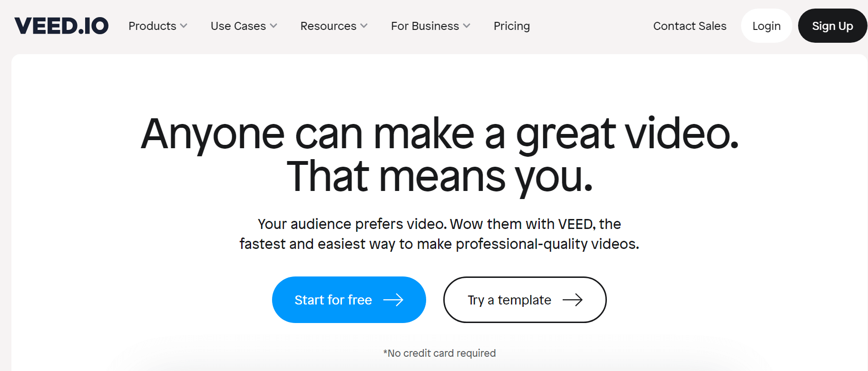868x371 pixels.
Task: Open the For Business menu label
Action: 425,26
